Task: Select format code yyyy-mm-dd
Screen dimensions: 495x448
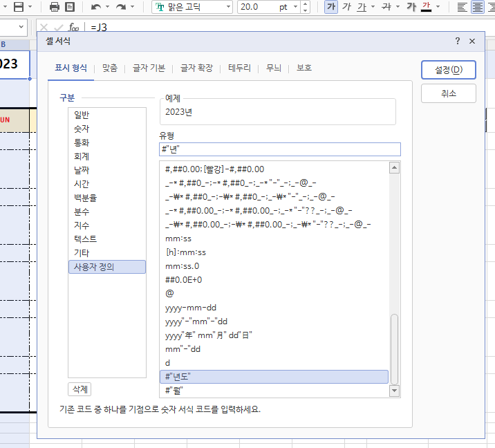Action: point(274,308)
